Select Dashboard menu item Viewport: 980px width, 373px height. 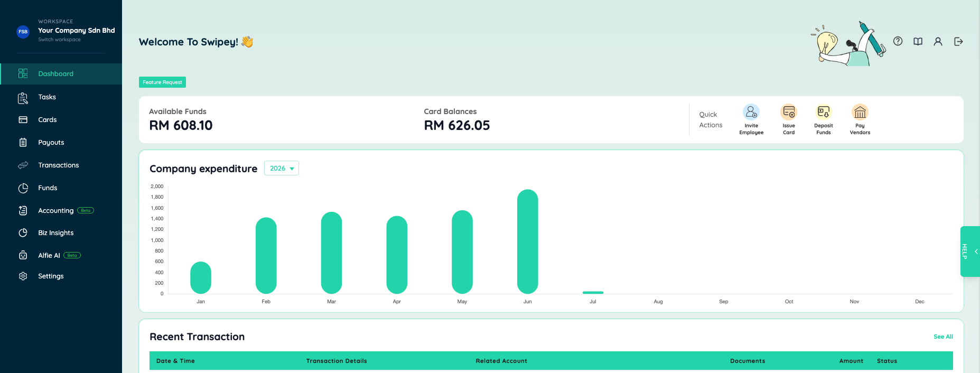pos(61,74)
